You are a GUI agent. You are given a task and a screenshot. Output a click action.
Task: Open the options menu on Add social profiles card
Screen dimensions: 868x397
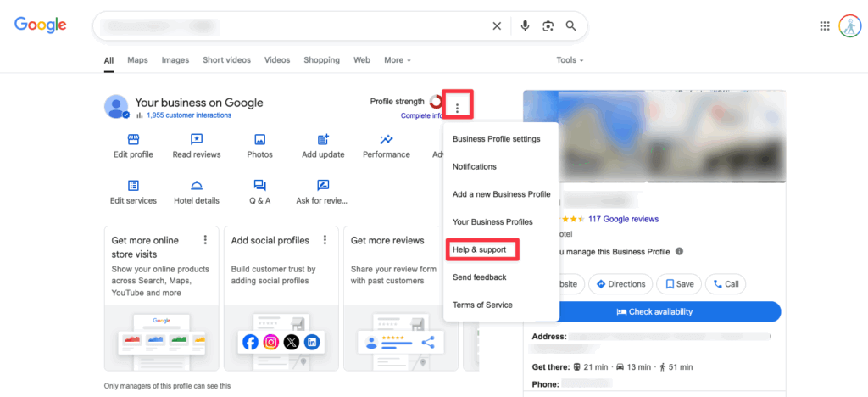(325, 240)
